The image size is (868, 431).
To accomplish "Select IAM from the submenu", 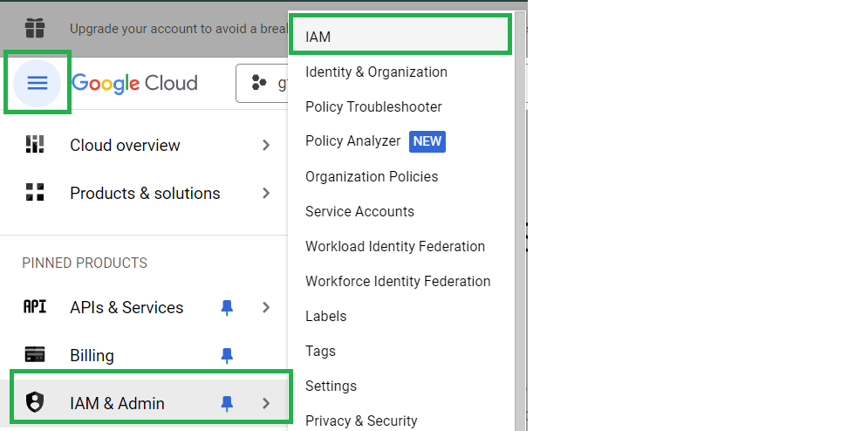I will [318, 37].
